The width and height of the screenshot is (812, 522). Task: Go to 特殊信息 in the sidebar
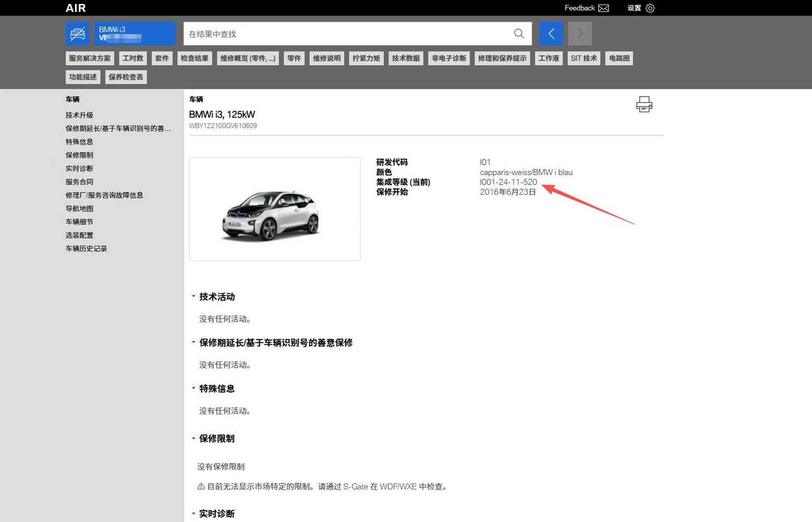79,142
